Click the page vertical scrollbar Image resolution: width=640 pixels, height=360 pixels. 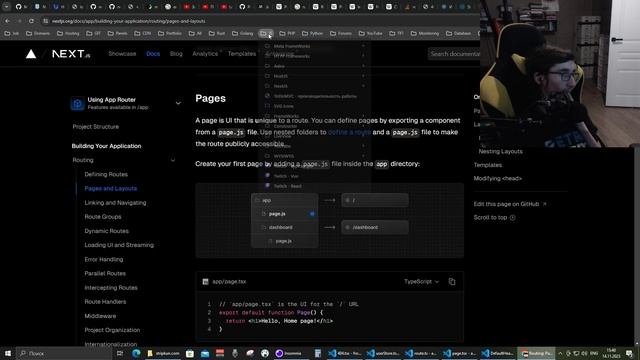(x=636, y=245)
